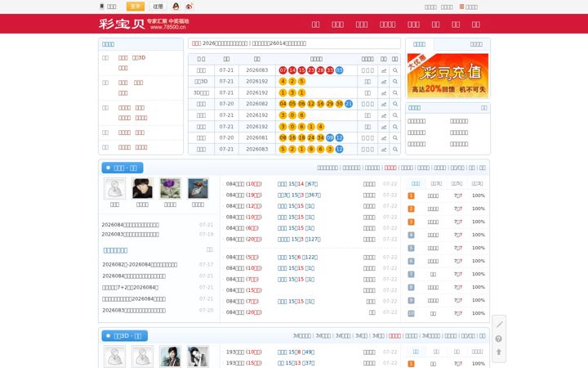The image size is (588, 368).
Task: Click the pencil feedback icon in the floating sidebar
Action: (x=499, y=325)
